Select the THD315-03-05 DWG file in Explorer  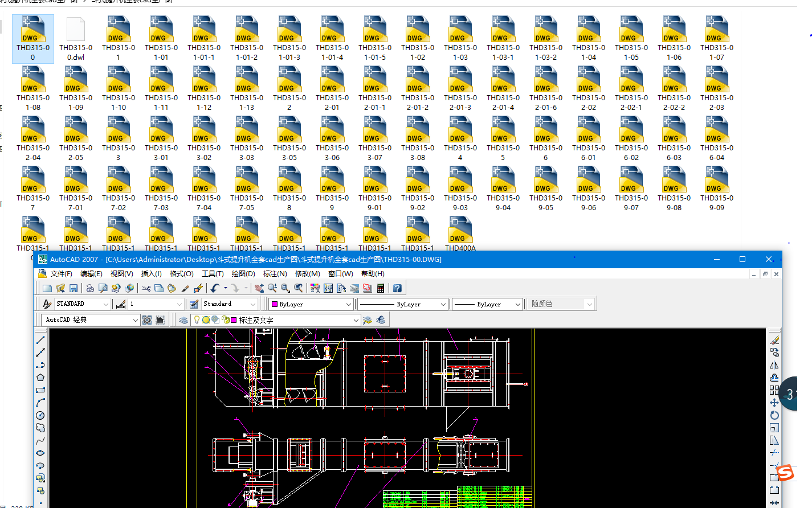(289, 139)
